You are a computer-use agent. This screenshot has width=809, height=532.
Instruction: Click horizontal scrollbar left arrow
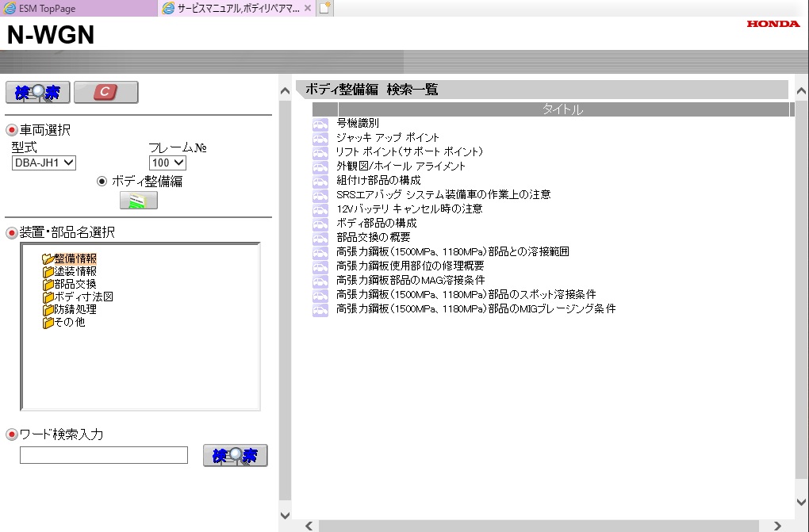309,526
